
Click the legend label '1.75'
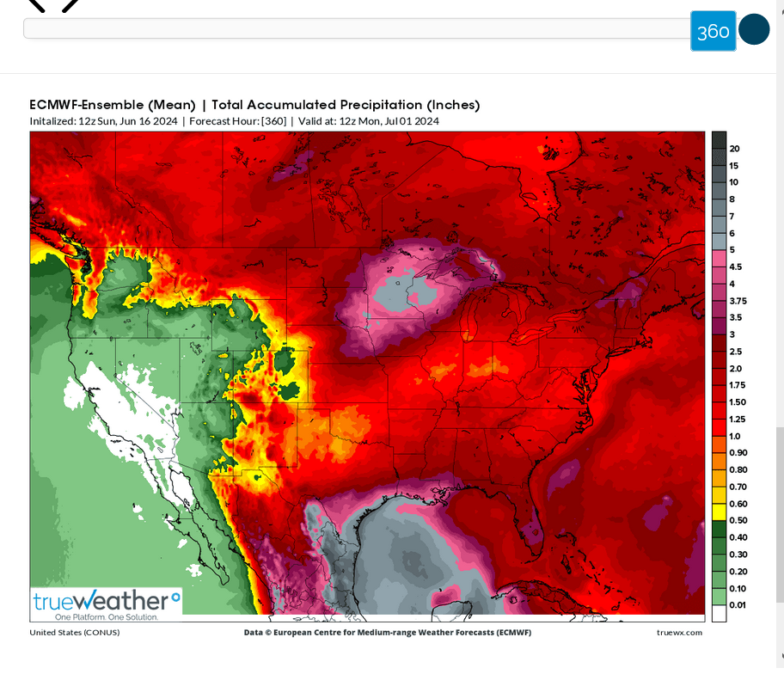[x=737, y=384]
